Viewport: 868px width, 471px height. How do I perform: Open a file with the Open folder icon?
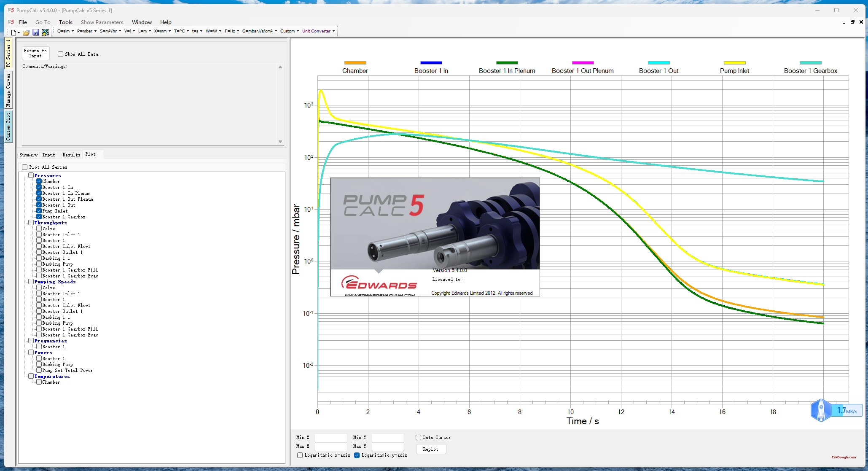pos(26,32)
